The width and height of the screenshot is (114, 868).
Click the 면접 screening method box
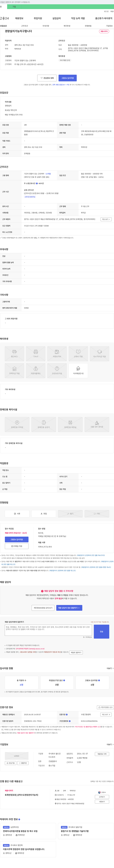tap(44, 514)
